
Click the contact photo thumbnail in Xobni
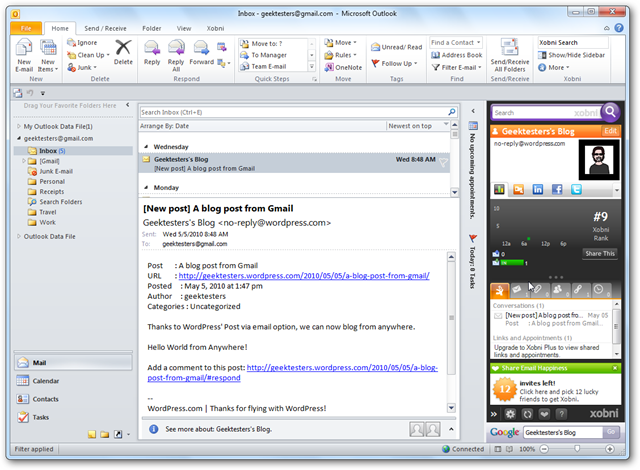point(599,160)
